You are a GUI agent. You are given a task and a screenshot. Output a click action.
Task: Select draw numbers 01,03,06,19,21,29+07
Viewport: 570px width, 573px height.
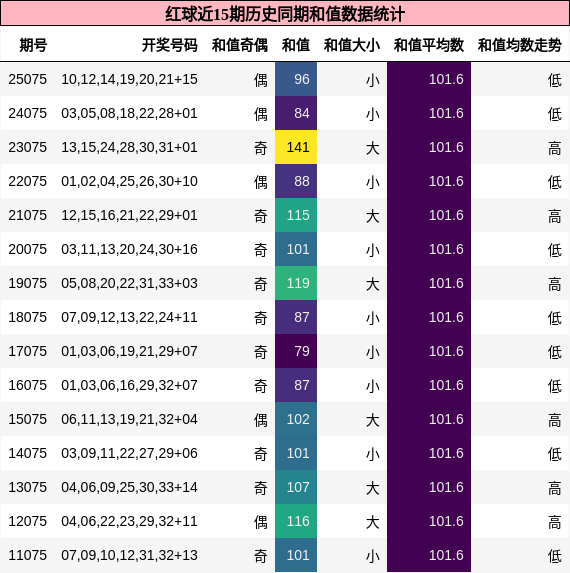(x=129, y=351)
